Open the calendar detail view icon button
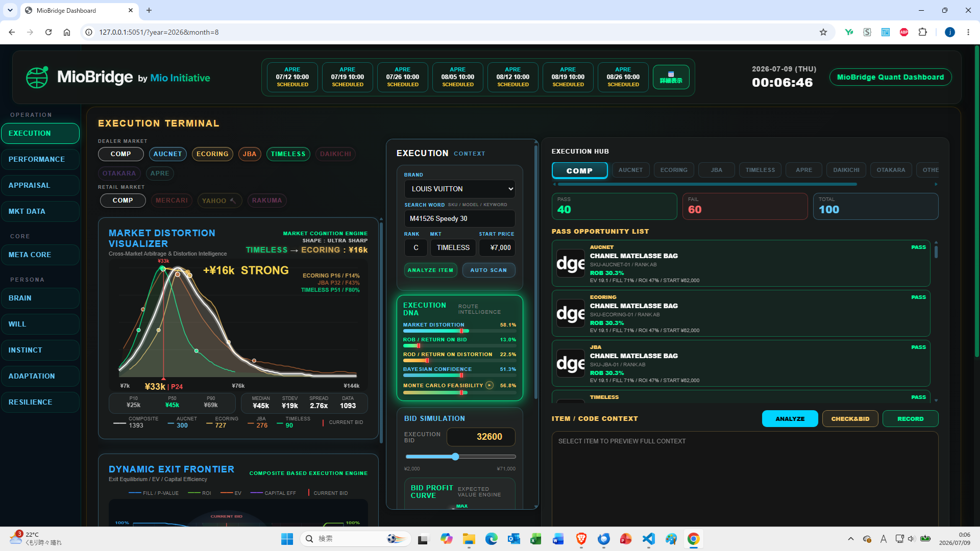Screen dimensions: 980x551 671,77
